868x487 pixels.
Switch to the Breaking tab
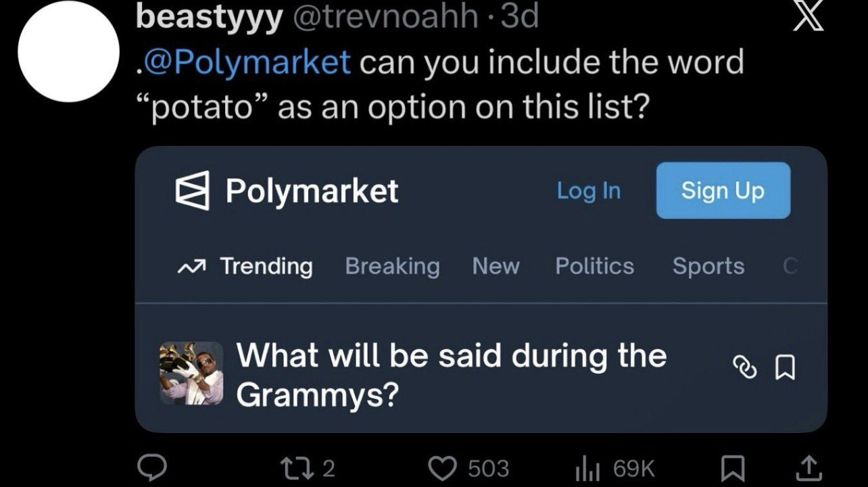click(x=392, y=266)
